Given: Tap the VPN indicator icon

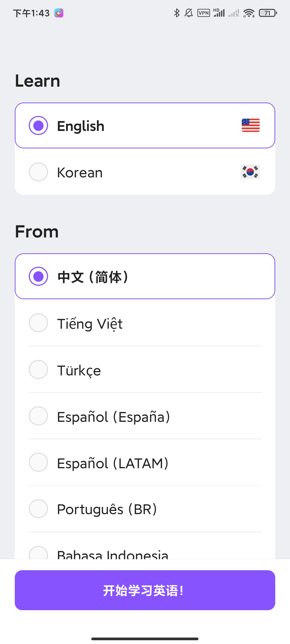Looking at the screenshot, I should tap(204, 13).
